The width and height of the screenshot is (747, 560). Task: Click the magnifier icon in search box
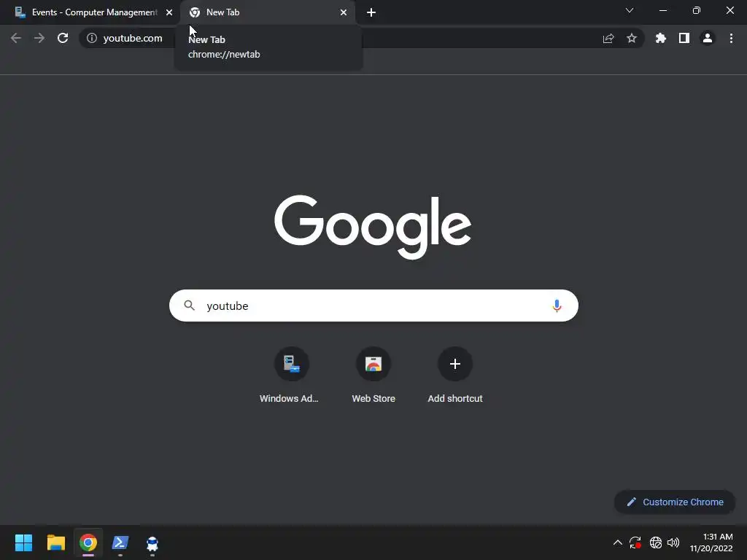[190, 306]
